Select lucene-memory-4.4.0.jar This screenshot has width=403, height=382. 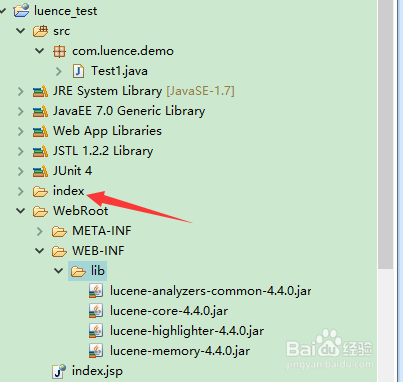180,351
